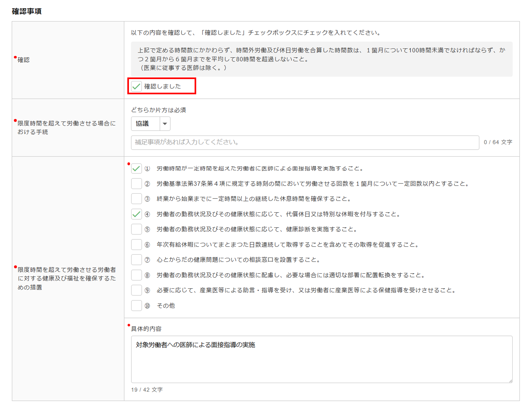The image size is (532, 406).
Task: Check option ⑨ 産業医等による助言・指導
Action: 136,290
